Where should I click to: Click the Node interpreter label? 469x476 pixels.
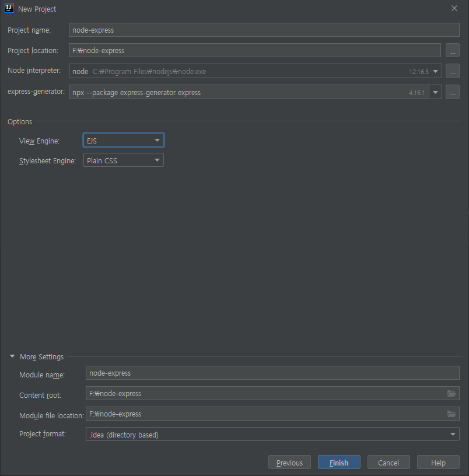34,71
